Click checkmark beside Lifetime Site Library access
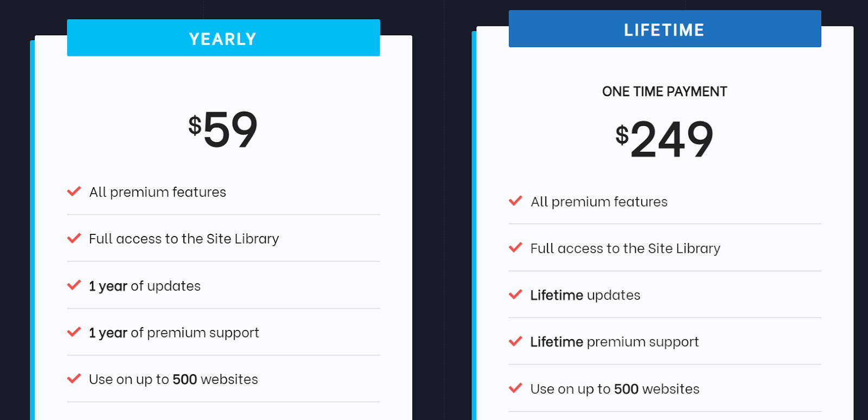Screen dimensions: 868x420 coord(515,248)
